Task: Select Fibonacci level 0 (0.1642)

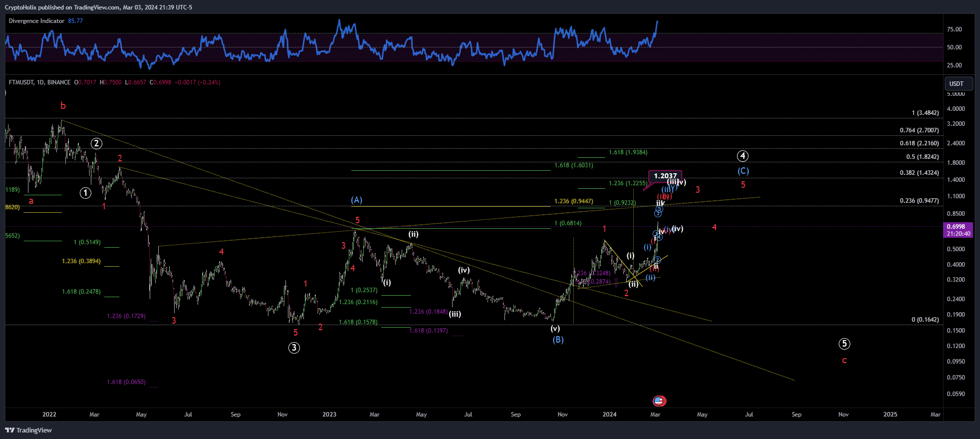Action: coord(925,320)
